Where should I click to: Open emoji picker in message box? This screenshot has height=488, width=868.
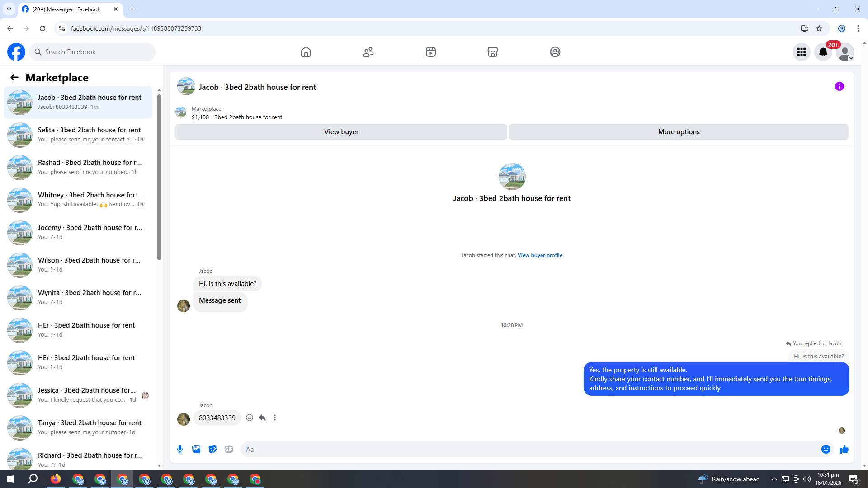tap(826, 449)
